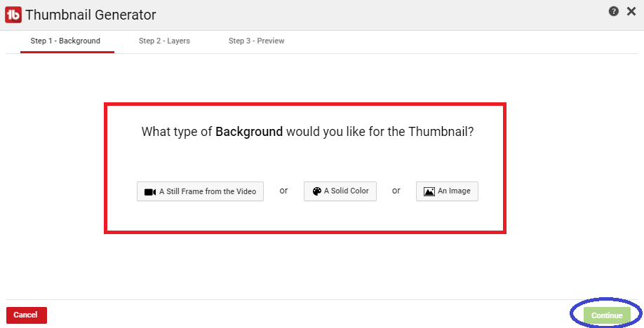Close the Thumbnail Generator dialog with X
Screen dimensions: 644x328
(x=631, y=11)
